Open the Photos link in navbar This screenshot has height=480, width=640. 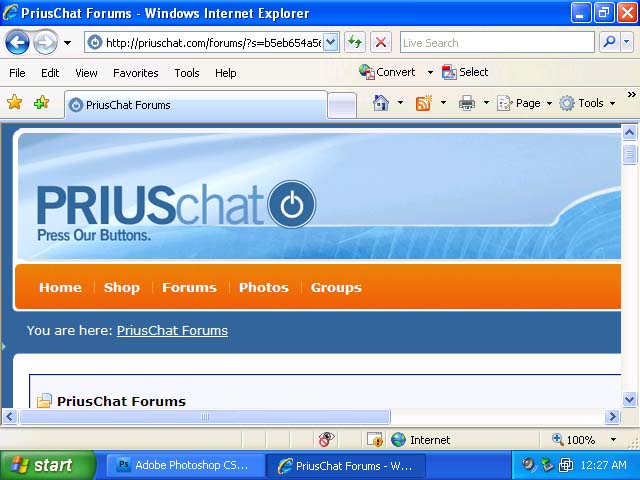coord(264,287)
